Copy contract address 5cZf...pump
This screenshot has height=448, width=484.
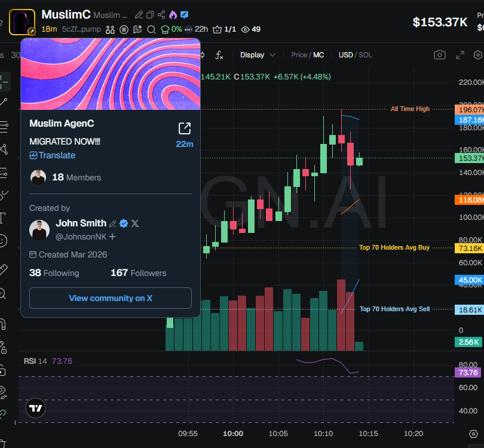tap(81, 29)
